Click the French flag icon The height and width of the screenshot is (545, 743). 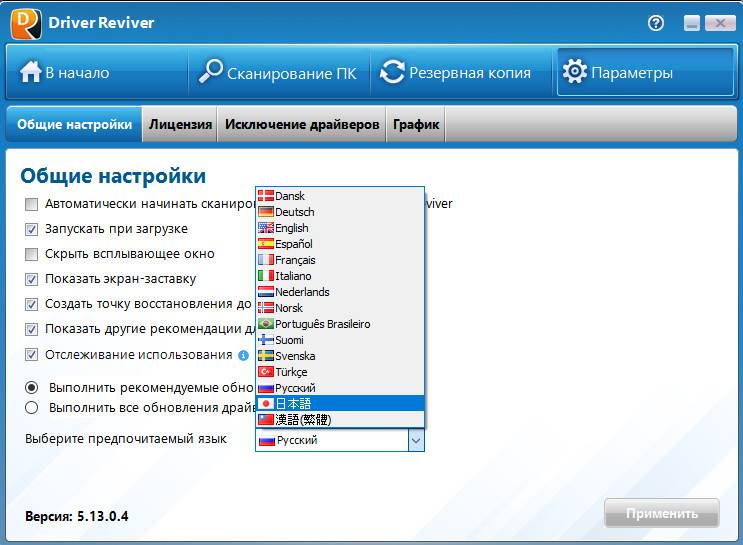266,260
